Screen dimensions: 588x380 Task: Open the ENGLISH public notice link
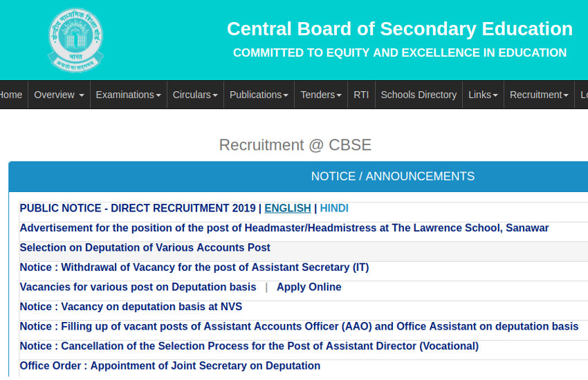(287, 208)
